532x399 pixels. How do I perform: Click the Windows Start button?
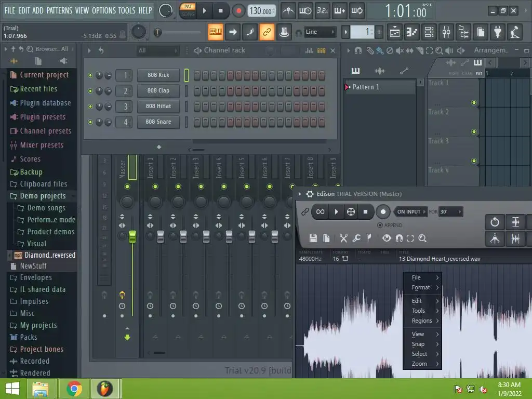(x=12, y=389)
